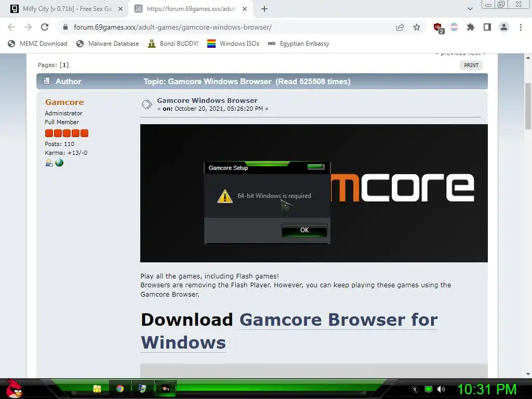Expand the tab search chevron
This screenshot has width=532, height=399.
click(470, 9)
